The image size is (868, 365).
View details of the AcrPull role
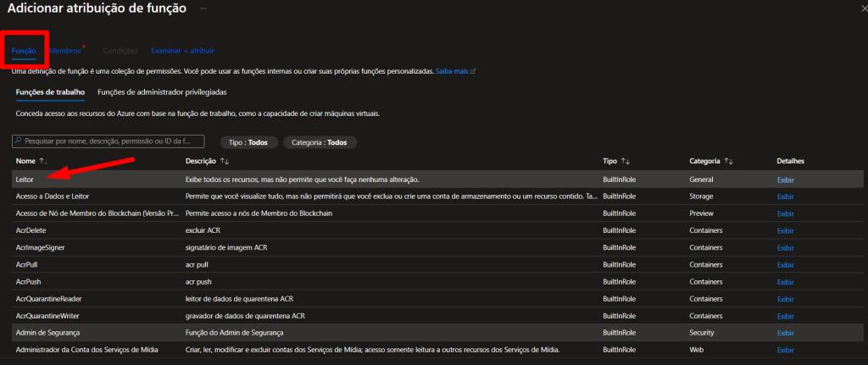(x=786, y=264)
